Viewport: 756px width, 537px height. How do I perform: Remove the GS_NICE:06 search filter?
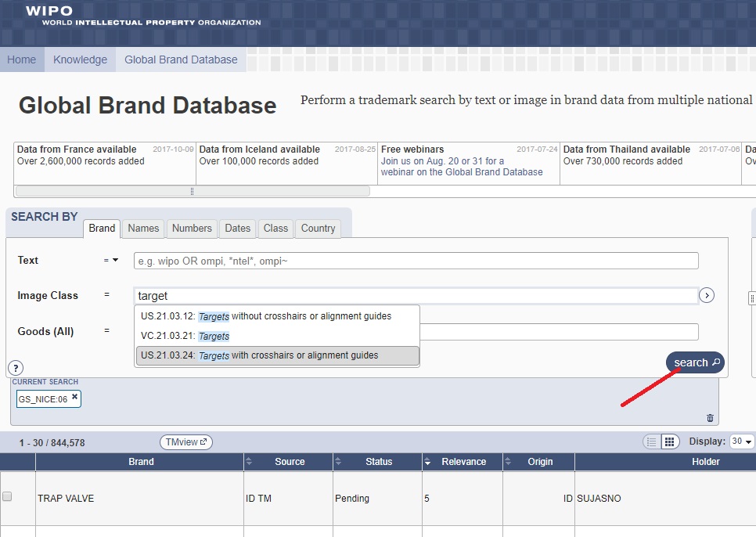[74, 397]
